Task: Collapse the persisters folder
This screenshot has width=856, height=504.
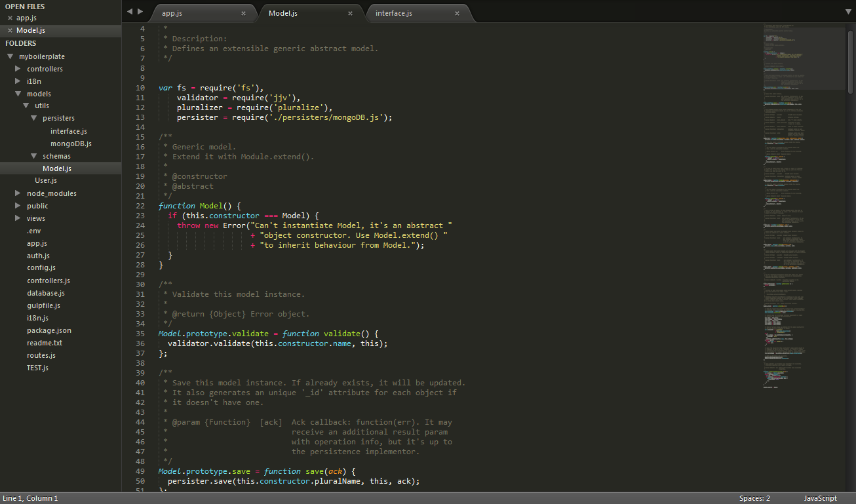Action: point(33,119)
